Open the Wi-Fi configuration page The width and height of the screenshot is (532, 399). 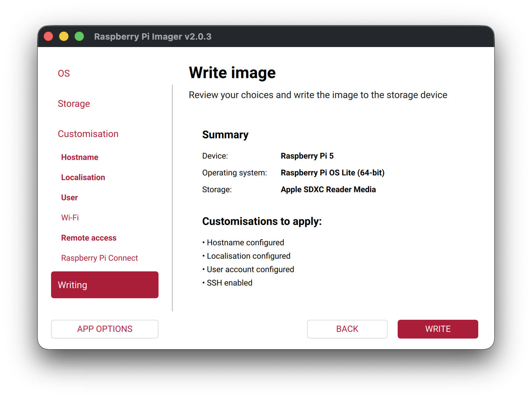click(70, 218)
